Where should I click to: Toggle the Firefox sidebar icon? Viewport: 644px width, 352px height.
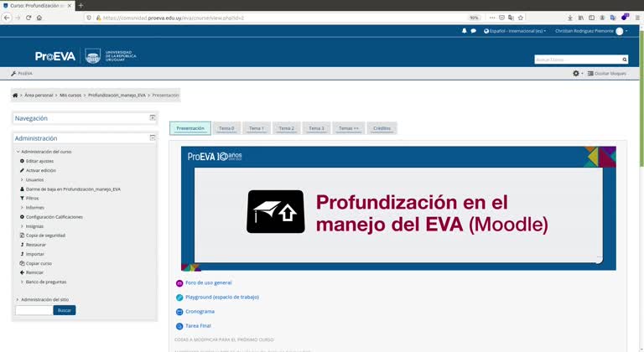(x=591, y=18)
